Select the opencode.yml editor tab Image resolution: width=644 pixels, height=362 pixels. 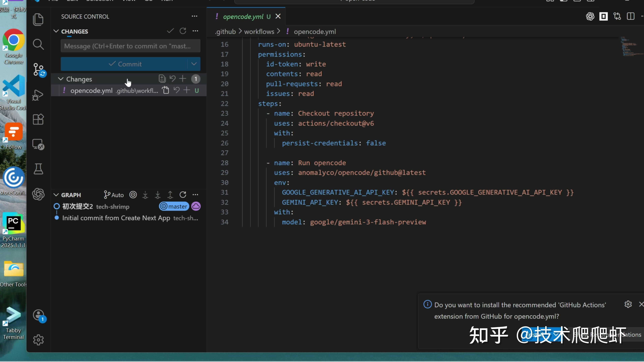tap(246, 16)
